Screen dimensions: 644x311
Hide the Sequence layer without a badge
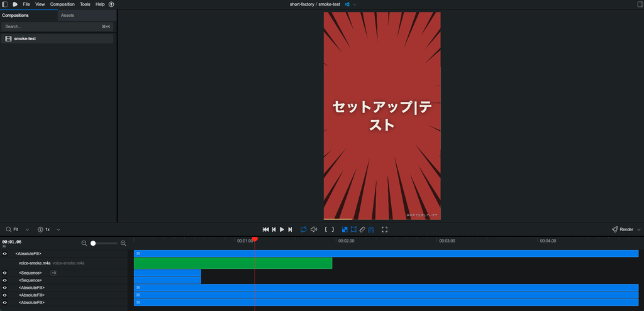click(5, 280)
